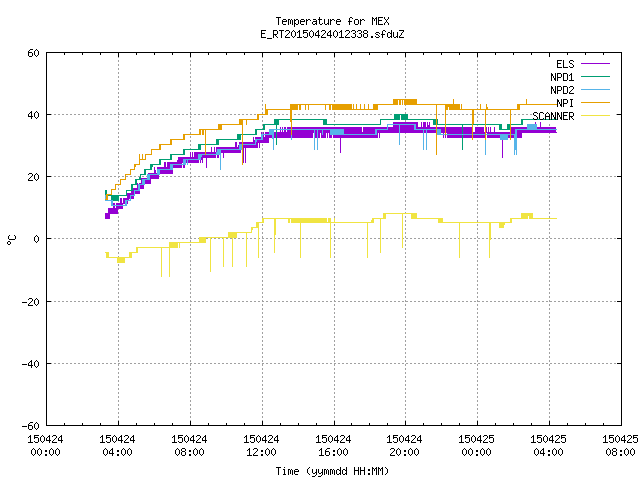Select the SCANNER legend label
The height and width of the screenshot is (480, 640).
(x=553, y=116)
